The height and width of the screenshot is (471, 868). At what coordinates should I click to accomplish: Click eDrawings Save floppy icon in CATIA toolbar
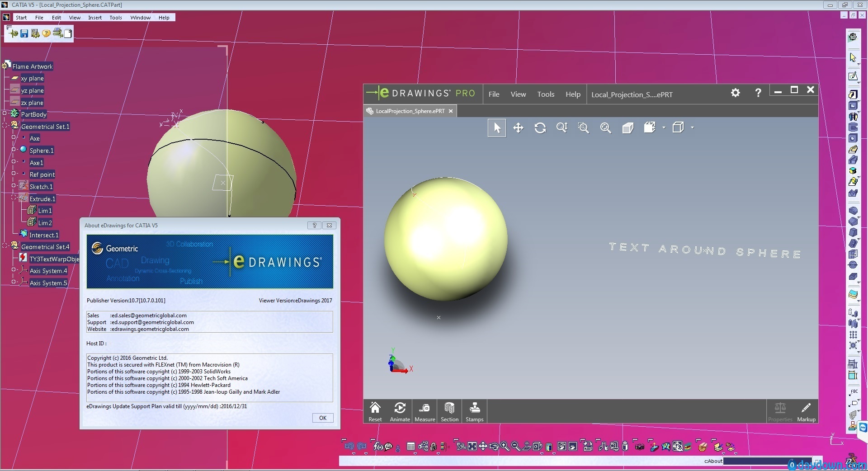click(24, 33)
